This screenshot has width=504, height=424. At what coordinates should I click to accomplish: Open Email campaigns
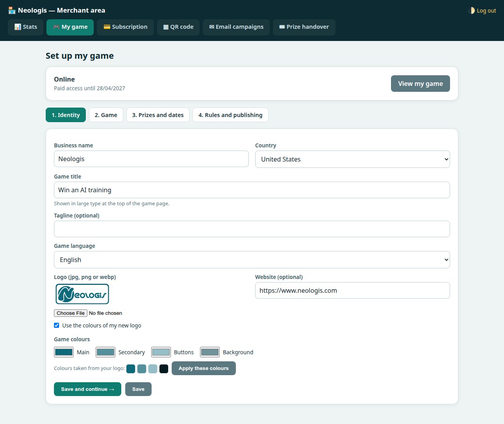click(x=236, y=27)
